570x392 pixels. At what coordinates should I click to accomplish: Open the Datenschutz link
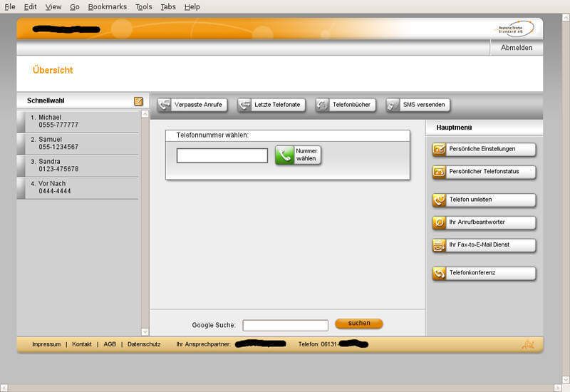pyautogui.click(x=144, y=344)
